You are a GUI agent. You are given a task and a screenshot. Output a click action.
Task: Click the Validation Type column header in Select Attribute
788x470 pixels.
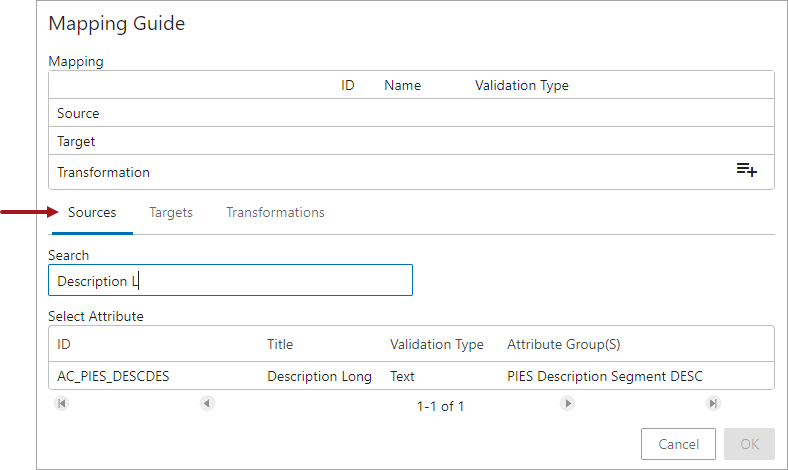click(437, 344)
